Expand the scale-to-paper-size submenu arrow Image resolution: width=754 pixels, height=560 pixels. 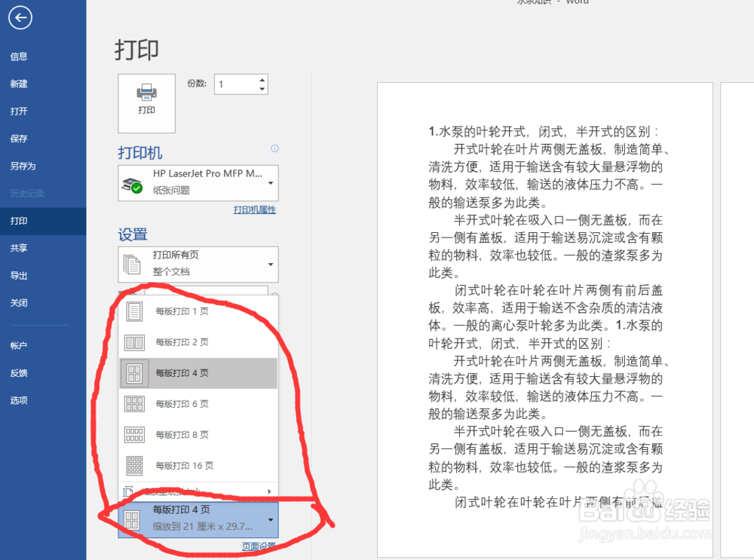[269, 491]
